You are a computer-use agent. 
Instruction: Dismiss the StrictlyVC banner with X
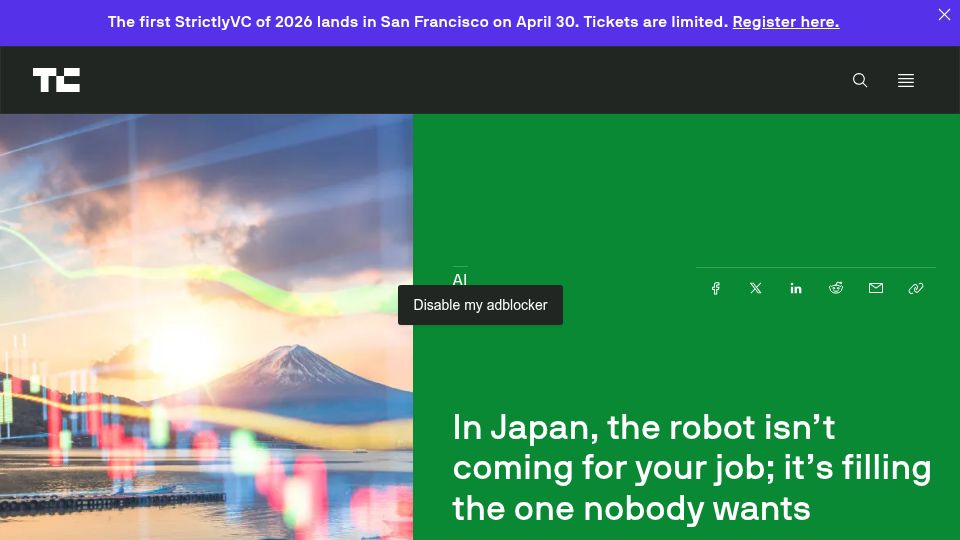tap(944, 15)
